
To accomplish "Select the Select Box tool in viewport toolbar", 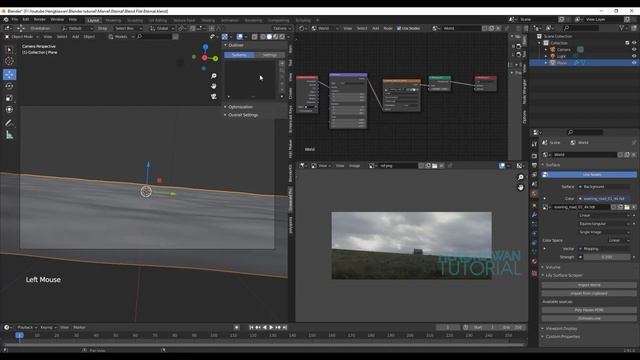I will click(9, 49).
